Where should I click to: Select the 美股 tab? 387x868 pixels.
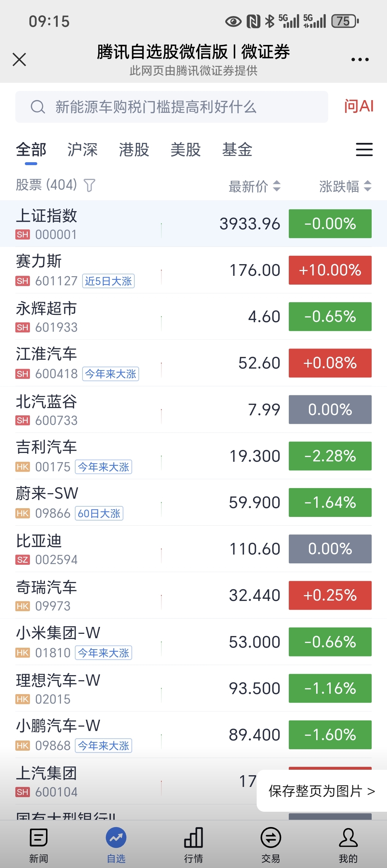tap(185, 150)
